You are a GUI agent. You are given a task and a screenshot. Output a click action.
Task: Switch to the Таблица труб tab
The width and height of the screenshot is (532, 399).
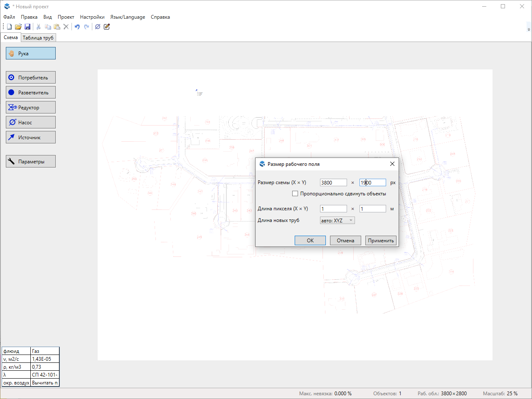[x=38, y=38]
